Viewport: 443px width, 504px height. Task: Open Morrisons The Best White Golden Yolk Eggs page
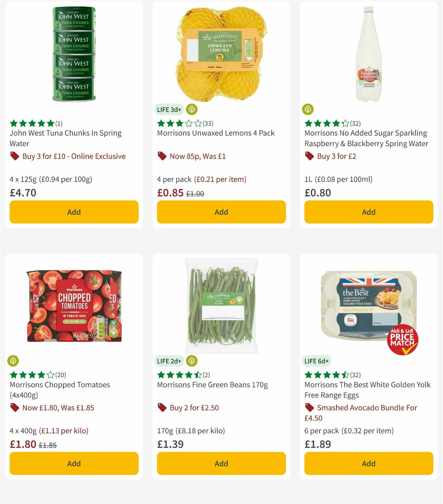coord(367,390)
